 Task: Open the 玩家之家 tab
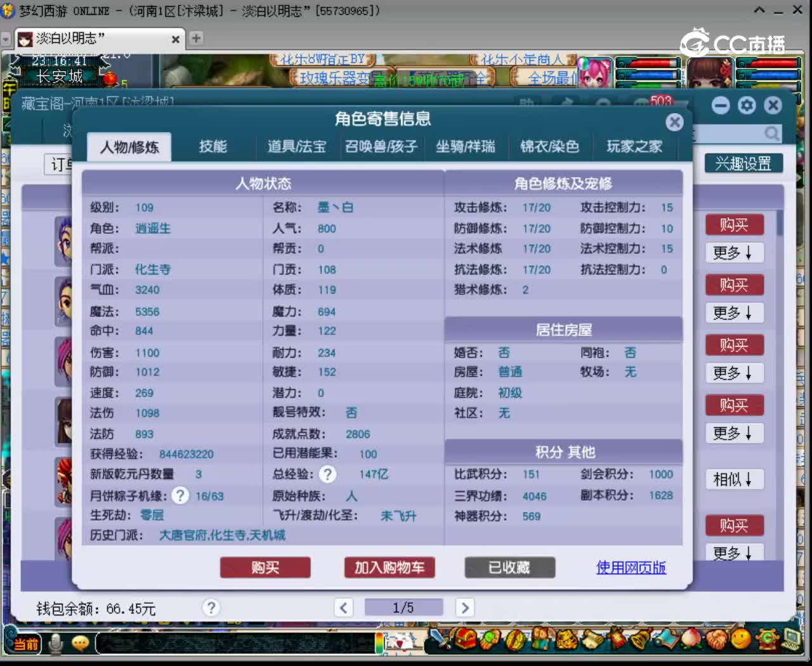coord(634,147)
